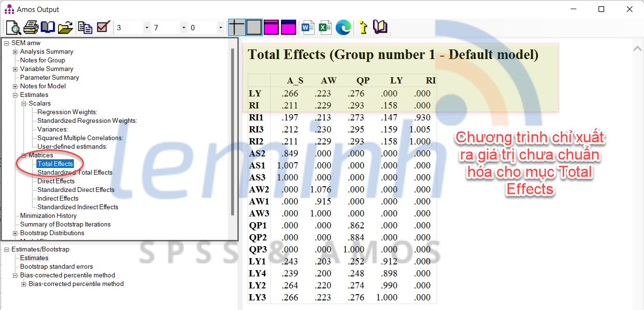The image size is (644, 310).
Task: Toggle the table crosshair gridlines button
Action: click(236, 27)
